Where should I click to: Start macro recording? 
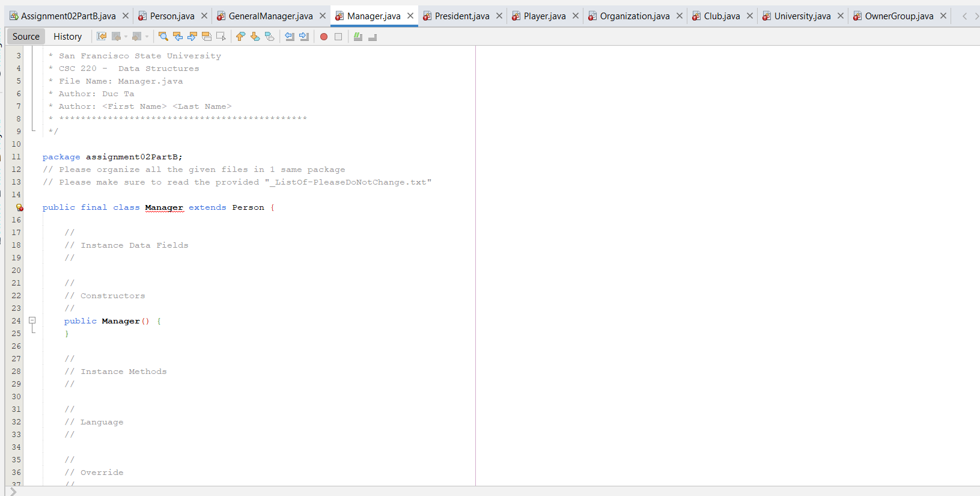click(x=324, y=37)
